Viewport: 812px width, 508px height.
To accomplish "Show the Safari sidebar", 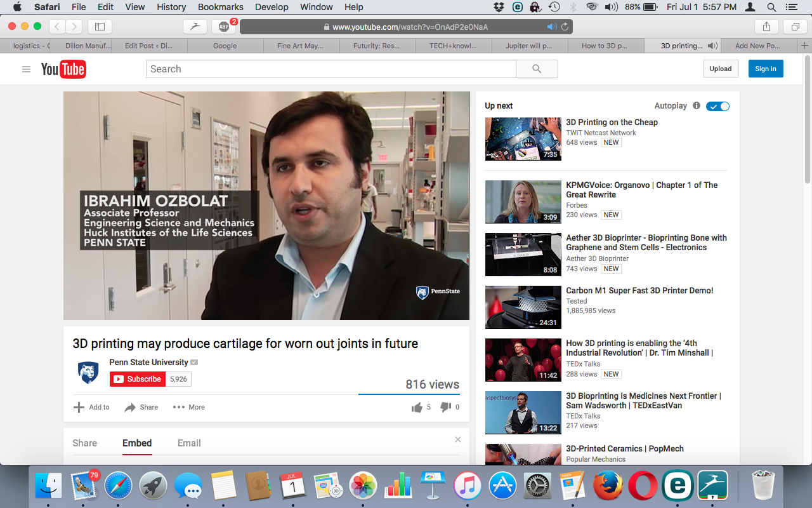I will (100, 27).
